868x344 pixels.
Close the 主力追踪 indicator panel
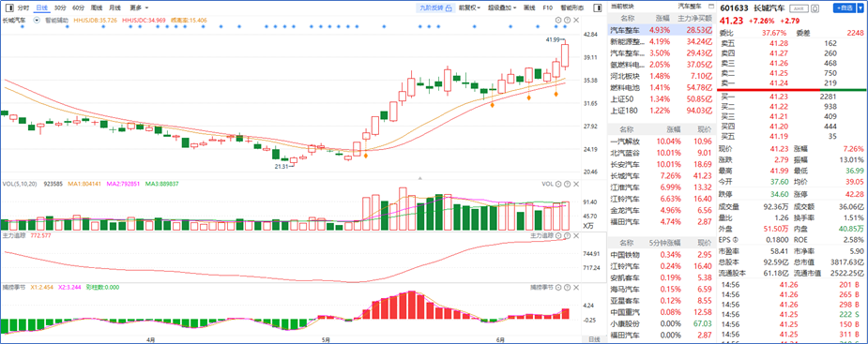tap(576, 235)
